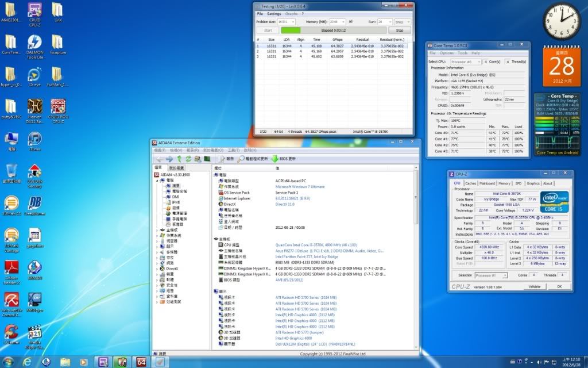Select the 3DMark Vantage desktop icon
The width and height of the screenshot is (588, 368).
tap(11, 240)
